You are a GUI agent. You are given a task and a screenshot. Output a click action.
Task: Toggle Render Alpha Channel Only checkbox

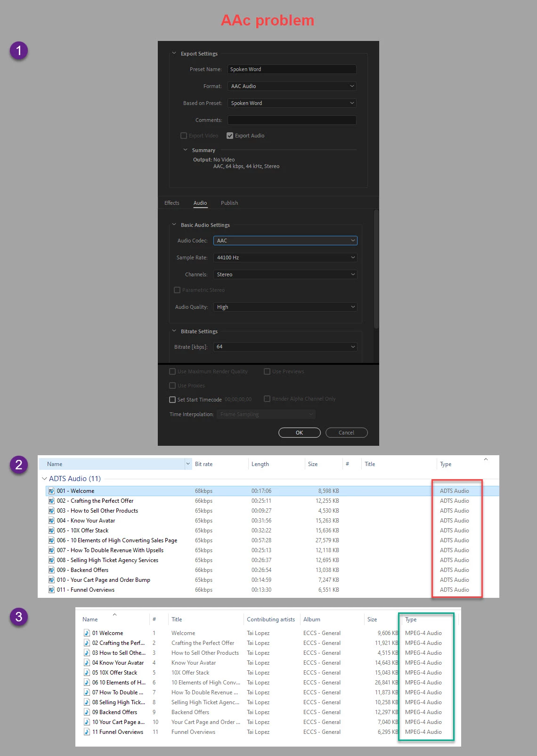(x=267, y=399)
